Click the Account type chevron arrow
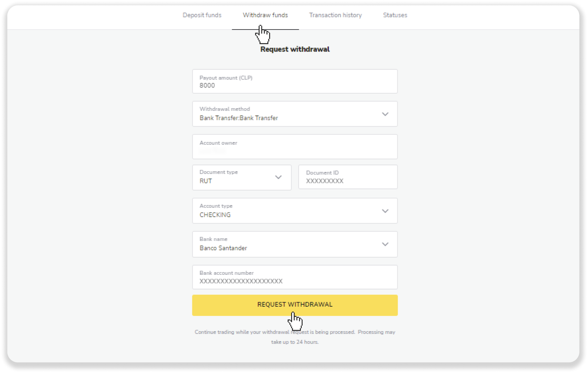The width and height of the screenshot is (588, 373). coord(385,211)
